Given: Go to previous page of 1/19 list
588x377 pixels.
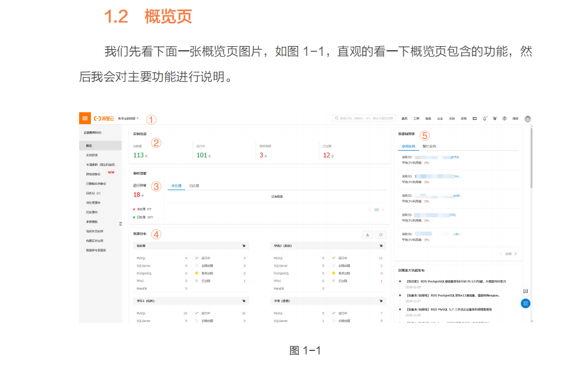Looking at the screenshot, I should point(501,254).
